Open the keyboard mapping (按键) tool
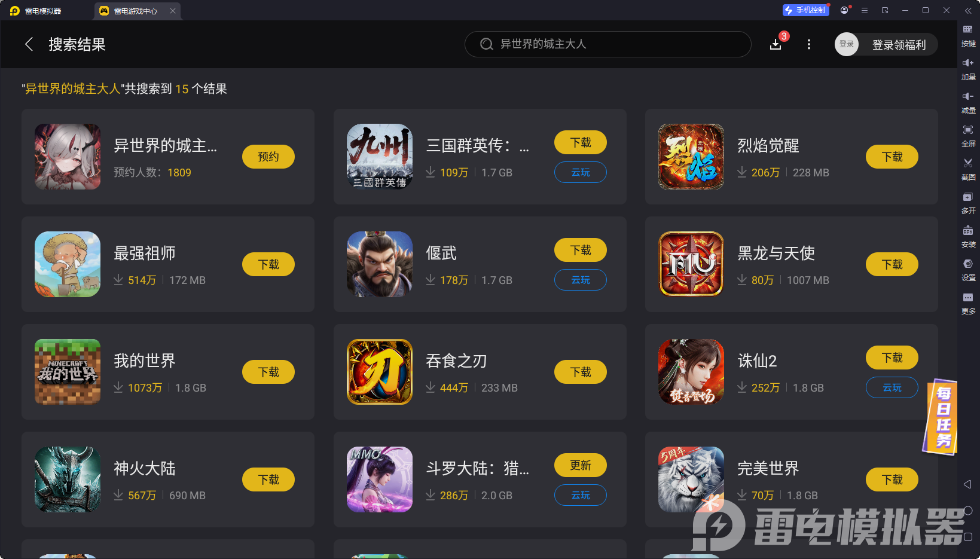 point(968,35)
